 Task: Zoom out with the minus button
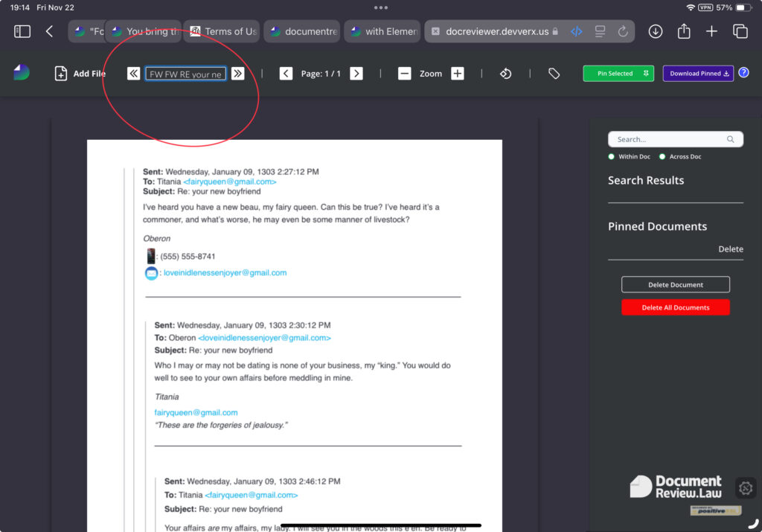pos(404,74)
